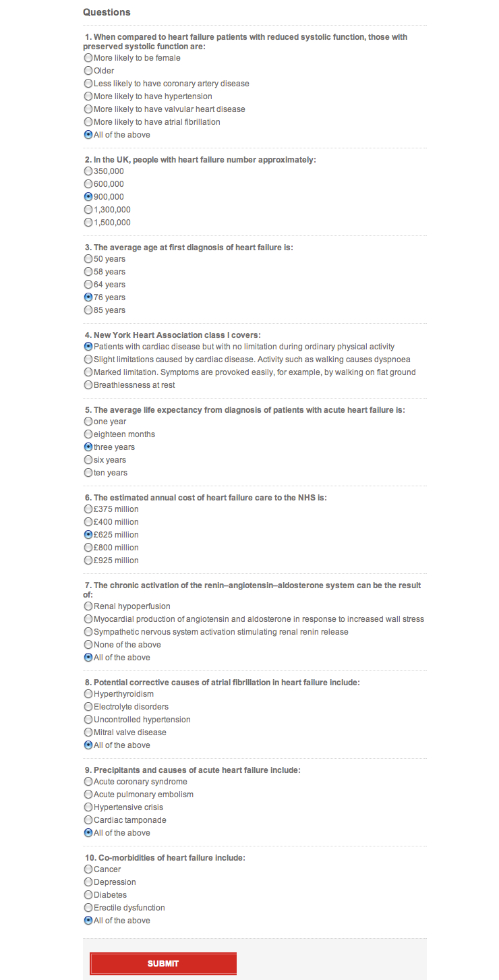Choose '£925 million' NHS cost option
Viewport: 499px width, 980px height.
click(88, 560)
